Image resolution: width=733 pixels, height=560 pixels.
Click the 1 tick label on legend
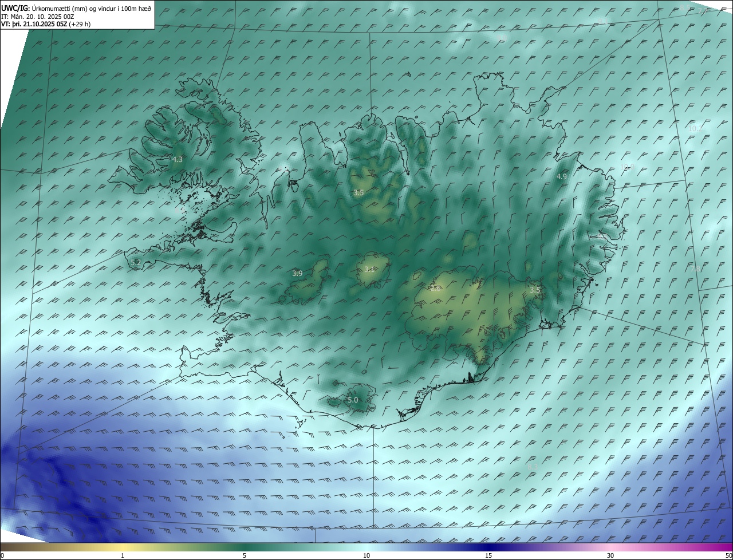123,555
